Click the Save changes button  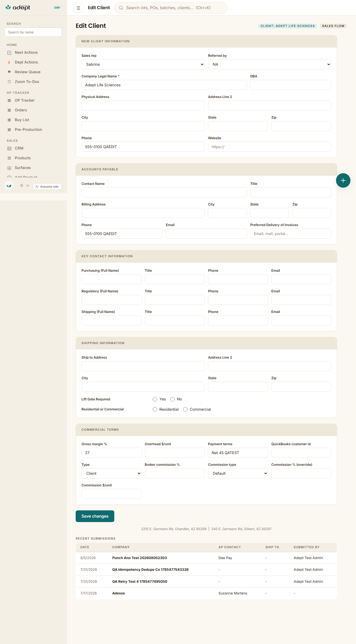[x=95, y=516]
